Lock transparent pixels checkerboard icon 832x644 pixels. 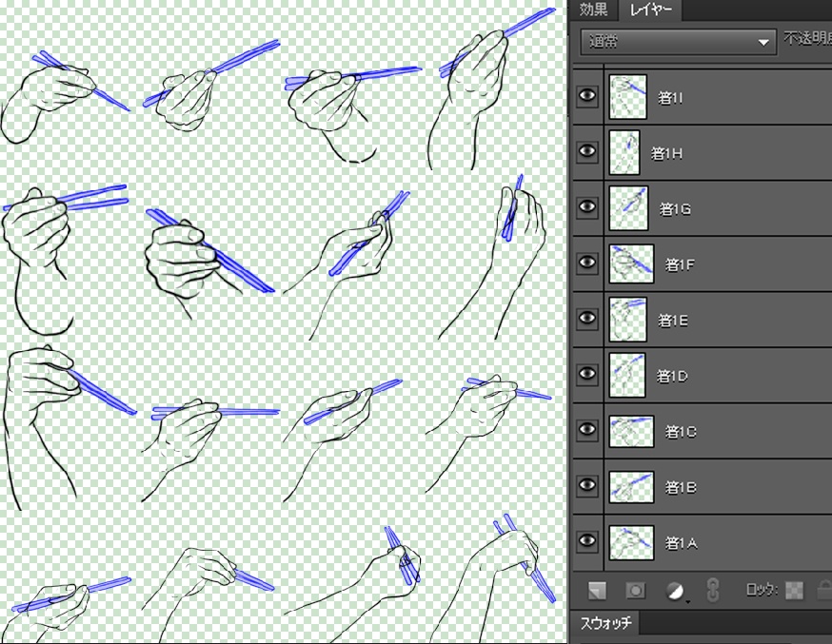(794, 590)
